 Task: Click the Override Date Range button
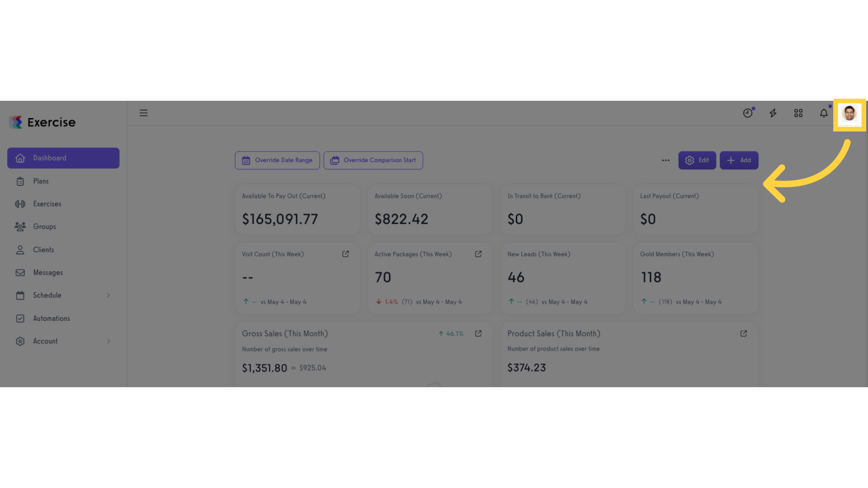pyautogui.click(x=277, y=160)
